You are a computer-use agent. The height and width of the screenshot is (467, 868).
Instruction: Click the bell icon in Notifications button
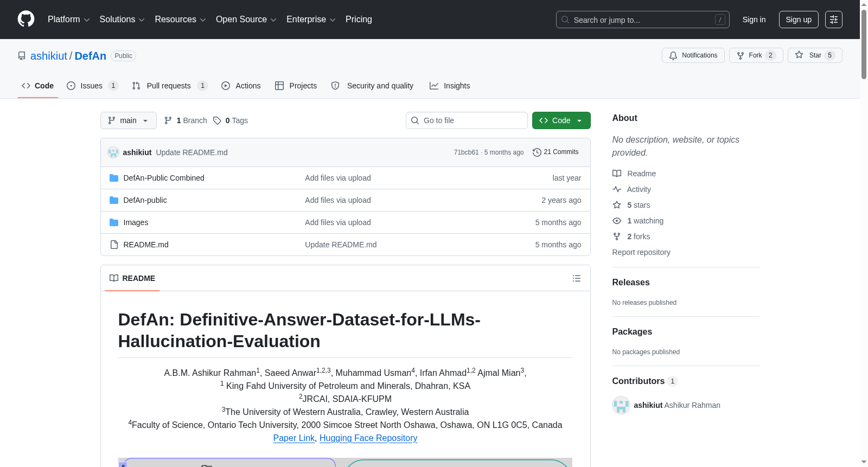[x=673, y=55]
